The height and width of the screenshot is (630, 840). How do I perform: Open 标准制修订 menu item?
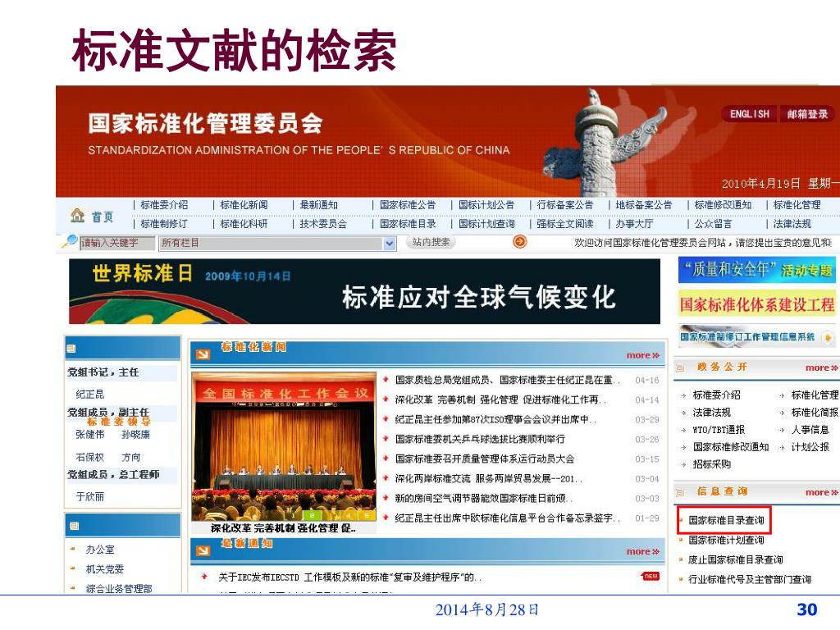pyautogui.click(x=164, y=223)
